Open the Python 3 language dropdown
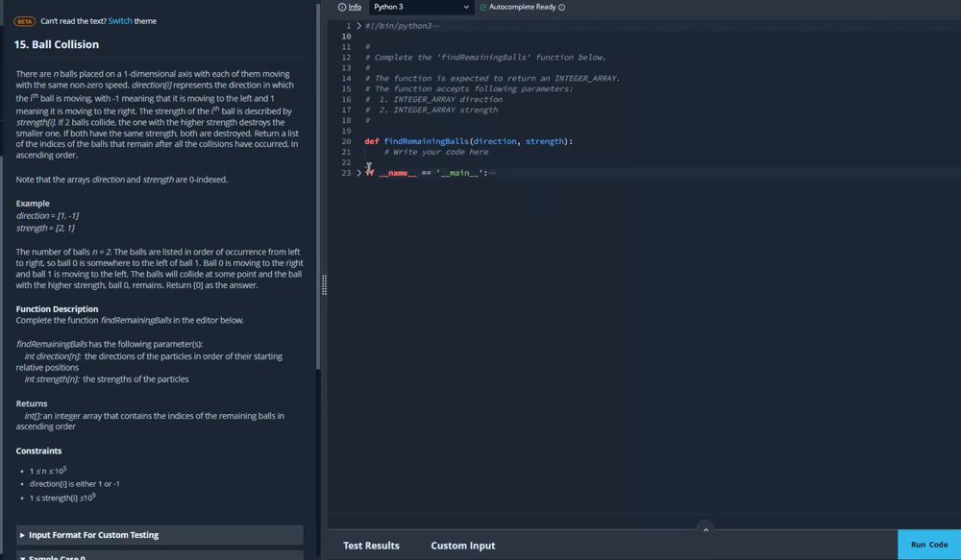The image size is (961, 560). [x=421, y=7]
